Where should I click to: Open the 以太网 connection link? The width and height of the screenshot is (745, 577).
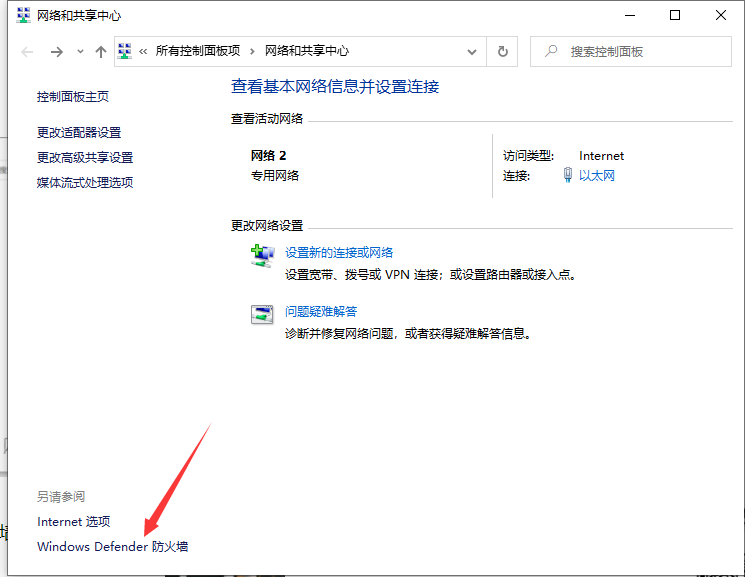tap(596, 176)
